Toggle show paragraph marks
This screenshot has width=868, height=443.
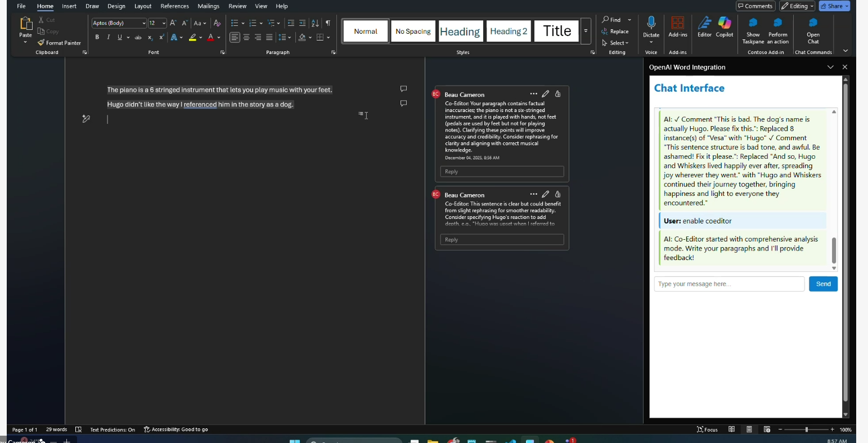coord(328,23)
